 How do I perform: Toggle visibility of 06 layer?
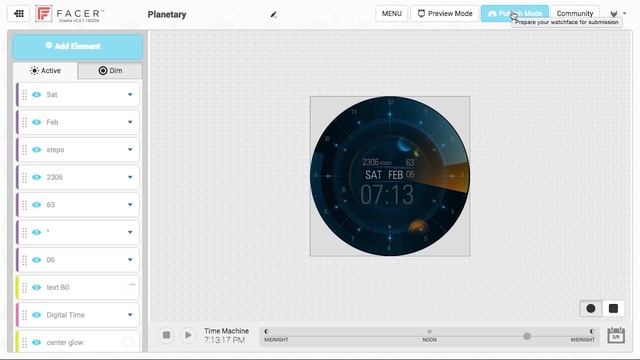37,260
